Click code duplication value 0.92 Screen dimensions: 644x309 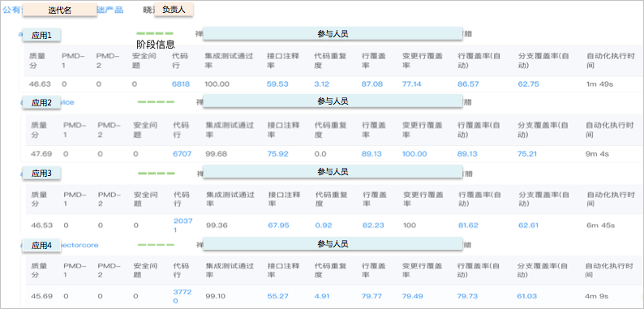point(324,225)
